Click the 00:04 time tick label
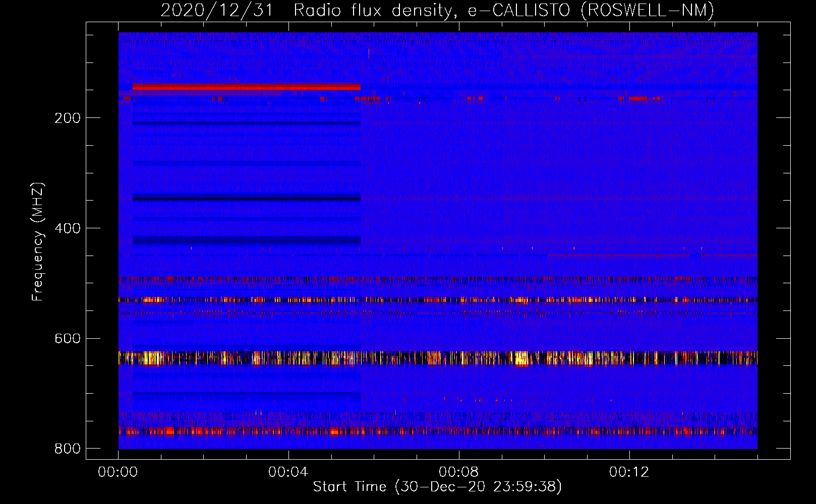Screen dimensions: 816x504 point(288,472)
